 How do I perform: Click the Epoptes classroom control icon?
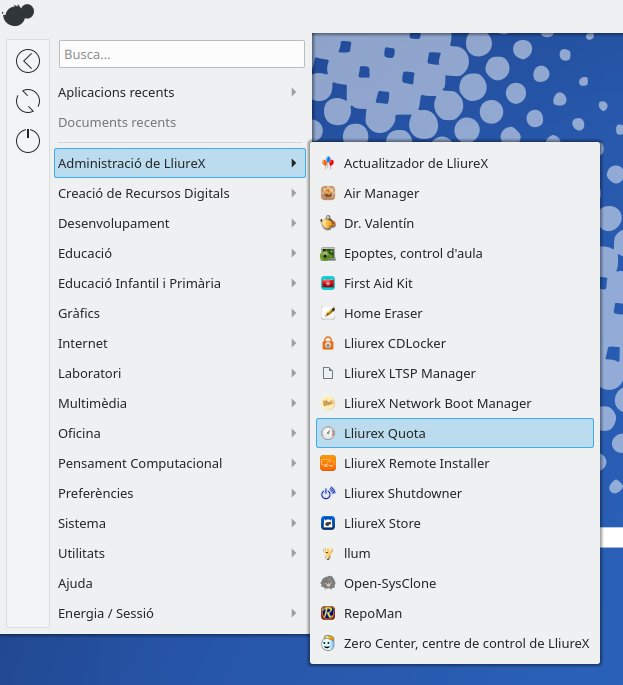(327, 253)
